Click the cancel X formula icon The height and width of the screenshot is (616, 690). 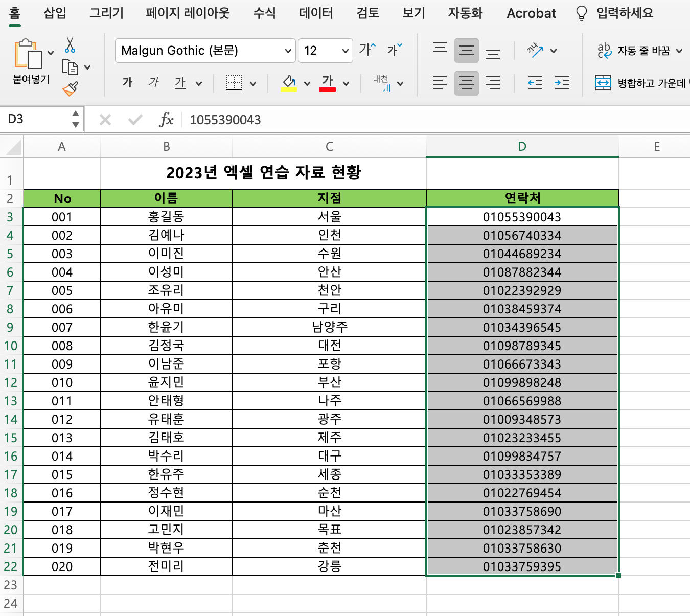point(105,120)
